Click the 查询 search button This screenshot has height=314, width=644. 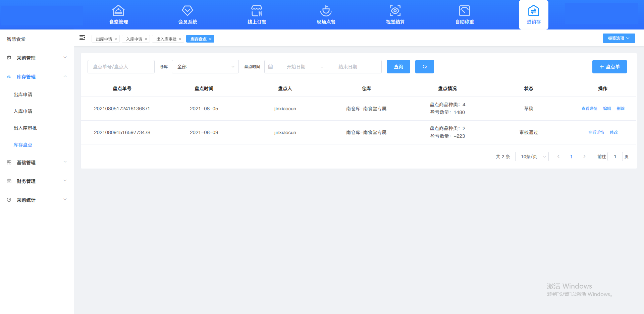pos(398,66)
